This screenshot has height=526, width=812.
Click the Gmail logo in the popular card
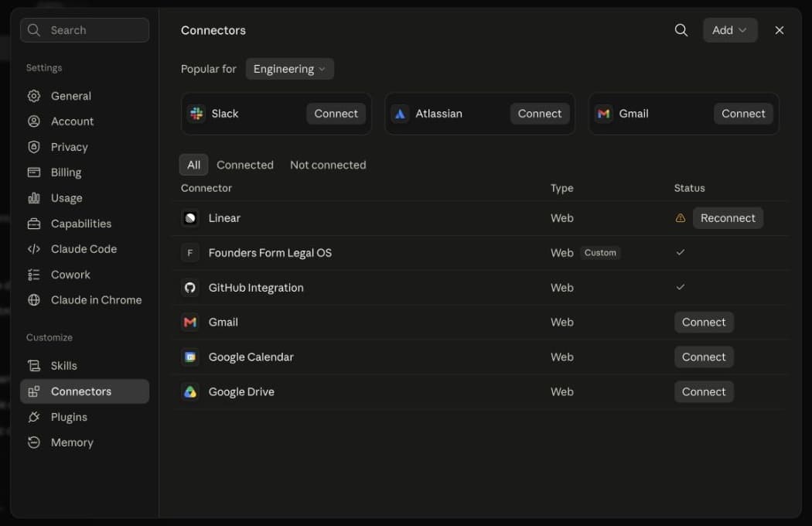(603, 114)
